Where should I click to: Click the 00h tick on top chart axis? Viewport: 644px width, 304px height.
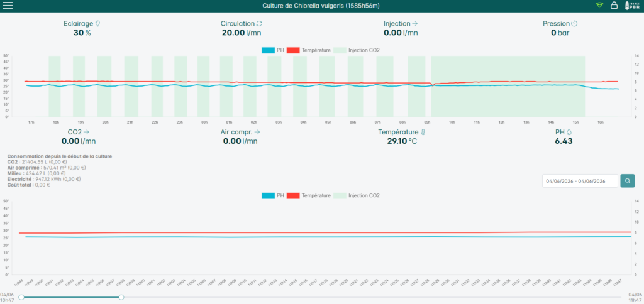coord(204,122)
